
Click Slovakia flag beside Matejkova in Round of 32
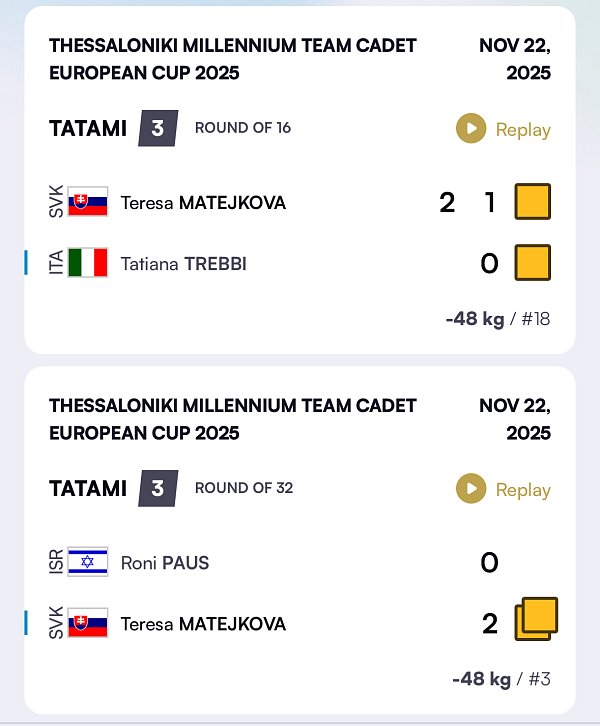[87, 624]
